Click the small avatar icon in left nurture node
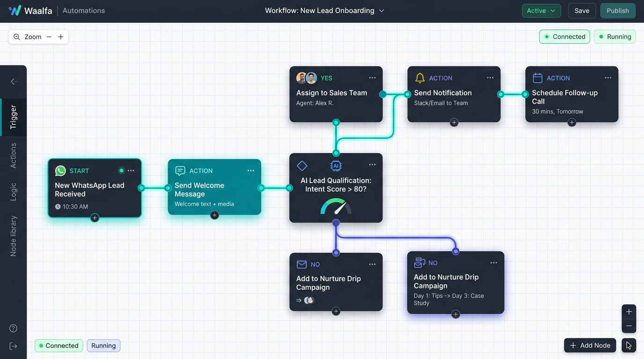 309,300
